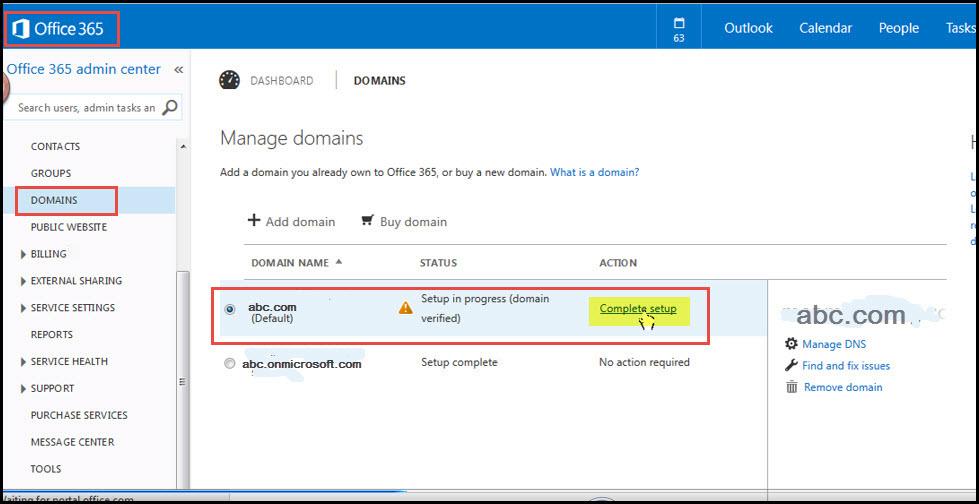Viewport: 979px width, 504px height.
Task: Open Tools in the sidebar
Action: pos(46,468)
